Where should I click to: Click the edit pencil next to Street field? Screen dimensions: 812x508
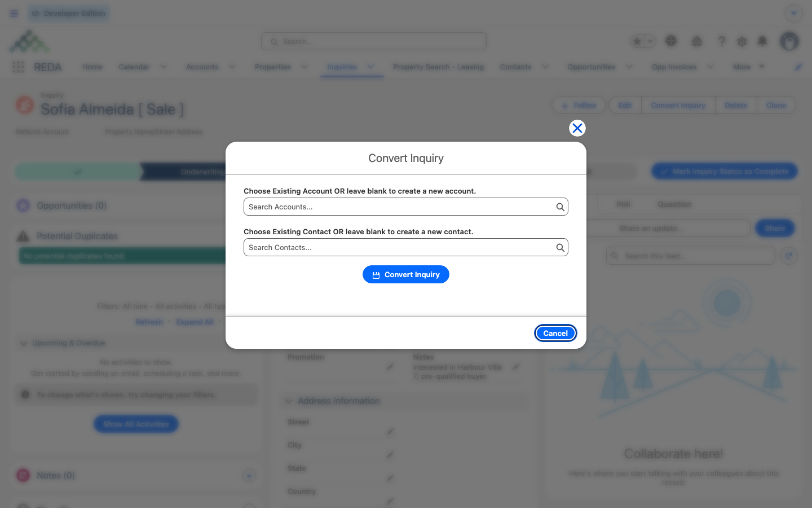[x=390, y=432]
